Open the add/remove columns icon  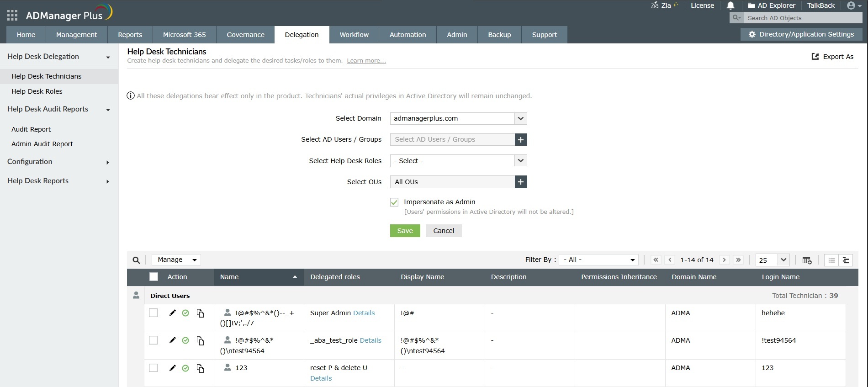pyautogui.click(x=807, y=260)
